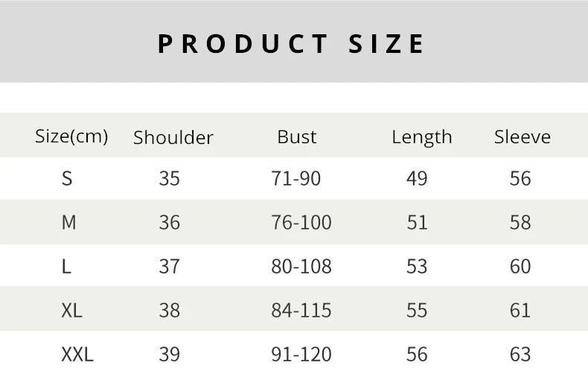Click the bust range 84-115
Viewport: 588px width, 383px height.
(301, 310)
